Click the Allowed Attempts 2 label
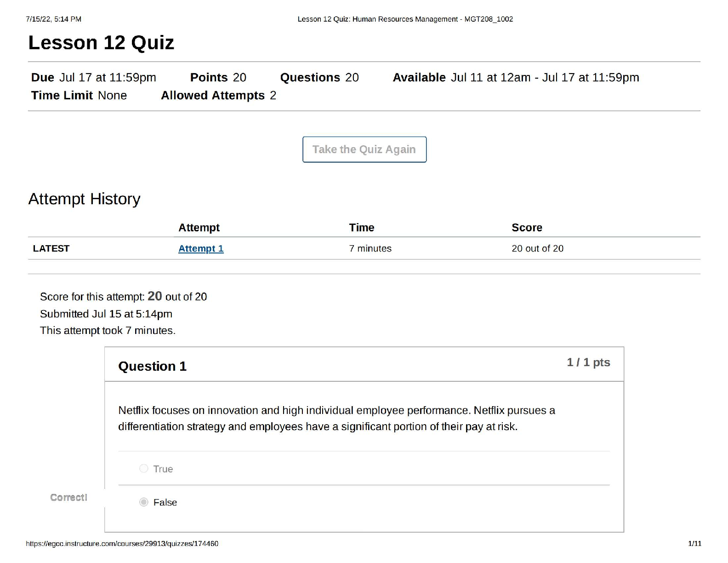This screenshot has width=728, height=563. click(218, 95)
